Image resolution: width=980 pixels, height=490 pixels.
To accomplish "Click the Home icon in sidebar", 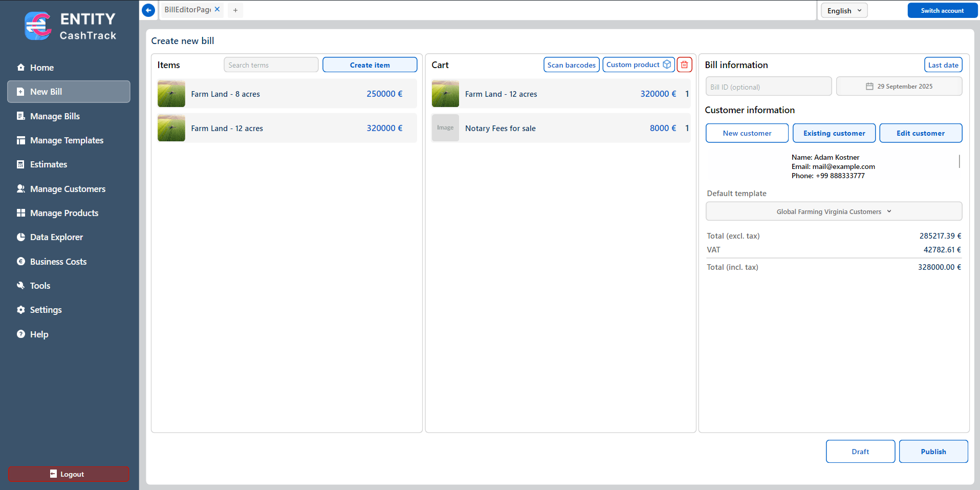I will 21,68.
